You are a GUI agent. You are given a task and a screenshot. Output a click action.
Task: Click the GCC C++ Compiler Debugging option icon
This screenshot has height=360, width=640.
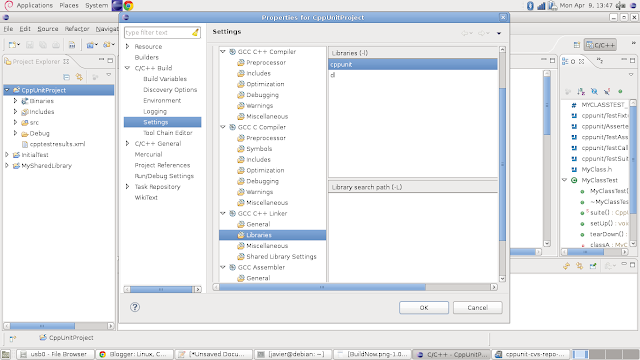pos(241,95)
